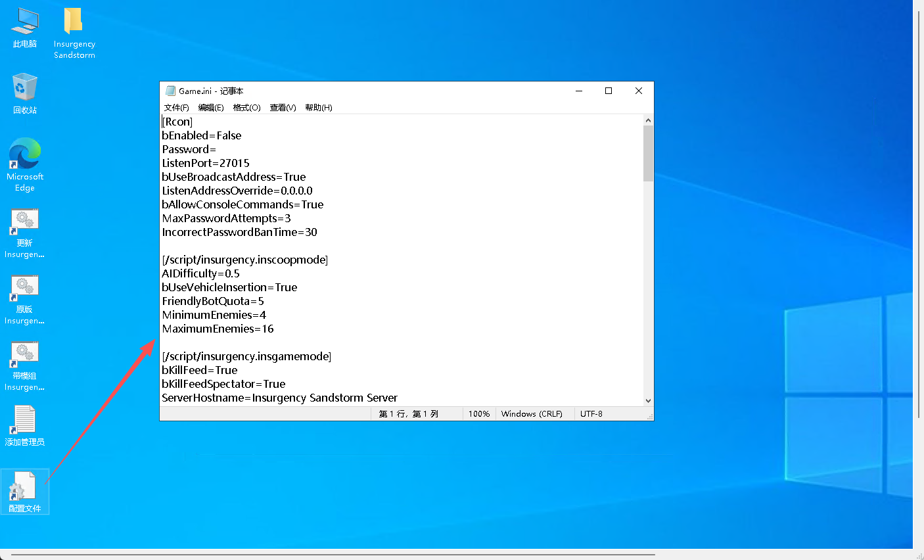
Task: Select the 配置文件 shortcut icon
Action: click(x=25, y=492)
